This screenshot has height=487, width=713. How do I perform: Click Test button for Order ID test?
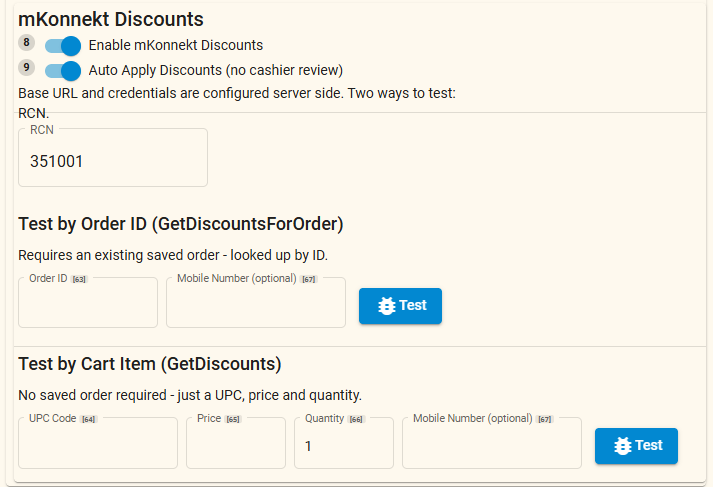400,306
